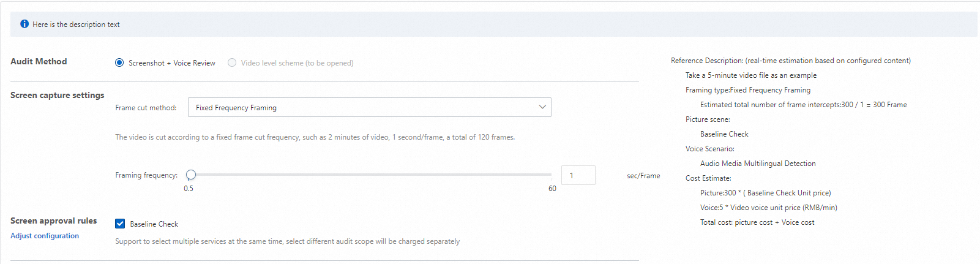
Task: Click the Screen approval rules heading
Action: tap(54, 221)
